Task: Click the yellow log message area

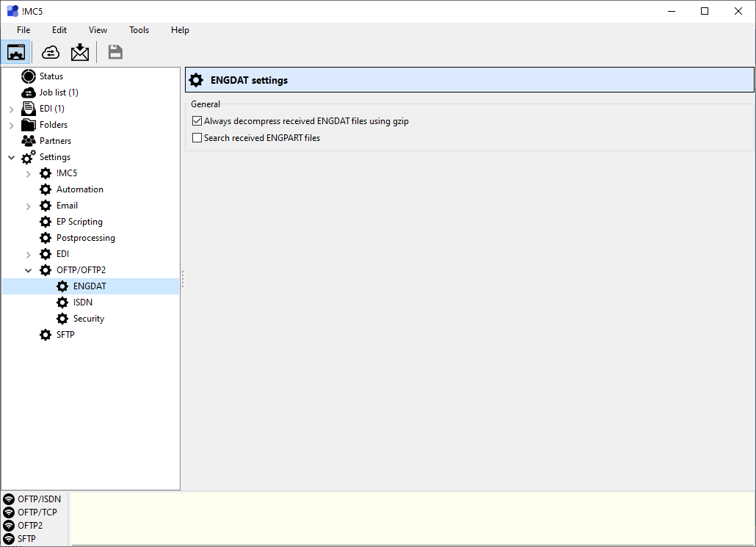Action: [412, 519]
